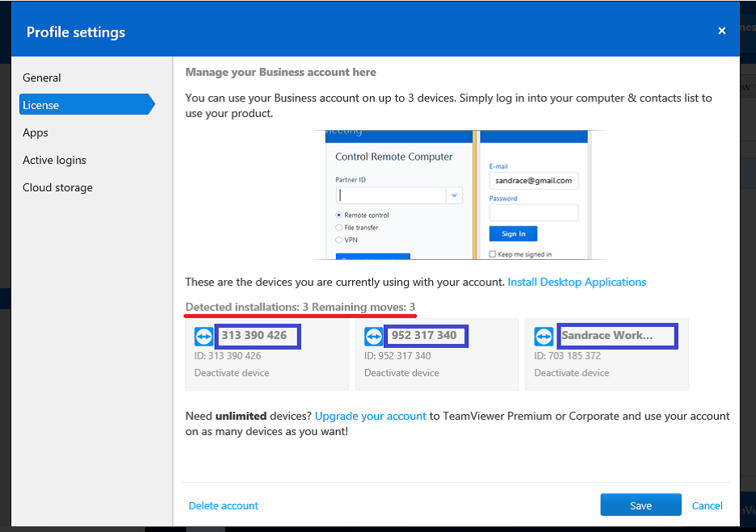Click the Profile settings dialog title

coord(76,32)
